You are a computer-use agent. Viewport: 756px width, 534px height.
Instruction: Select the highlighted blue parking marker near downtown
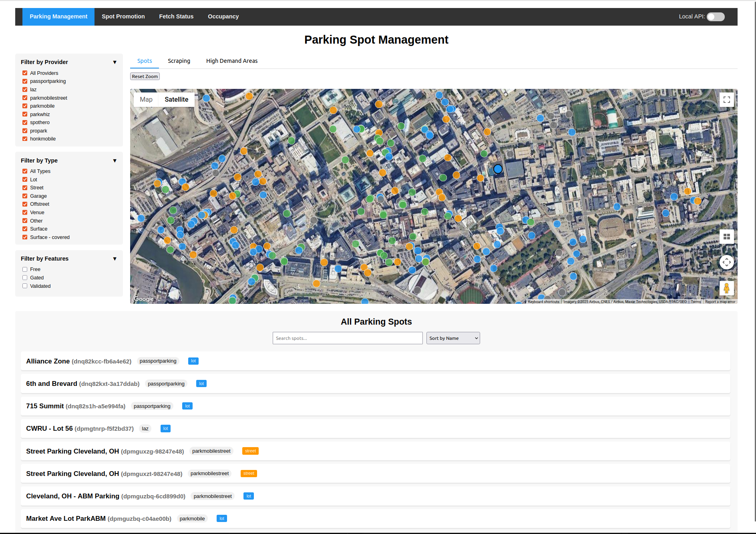[497, 169]
